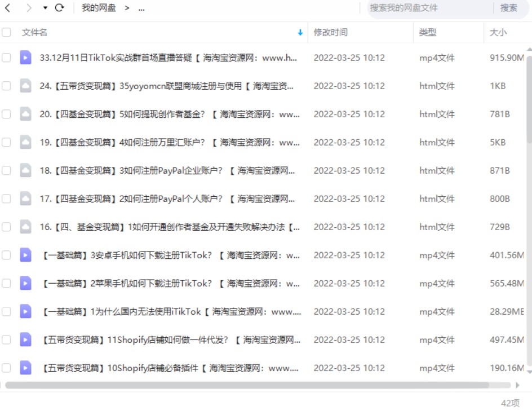Check the box for file 20 如何提现创作者基金
This screenshot has width=532, height=410.
pos(6,114)
